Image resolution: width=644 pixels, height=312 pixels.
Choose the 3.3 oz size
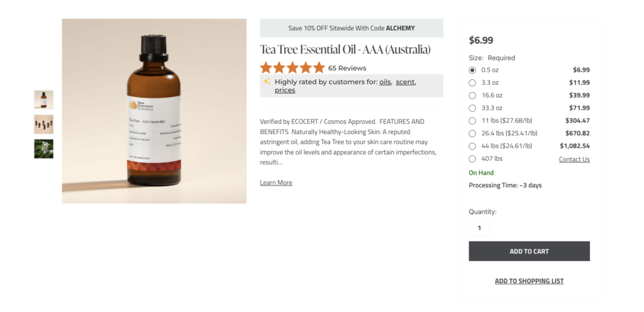[x=473, y=82]
